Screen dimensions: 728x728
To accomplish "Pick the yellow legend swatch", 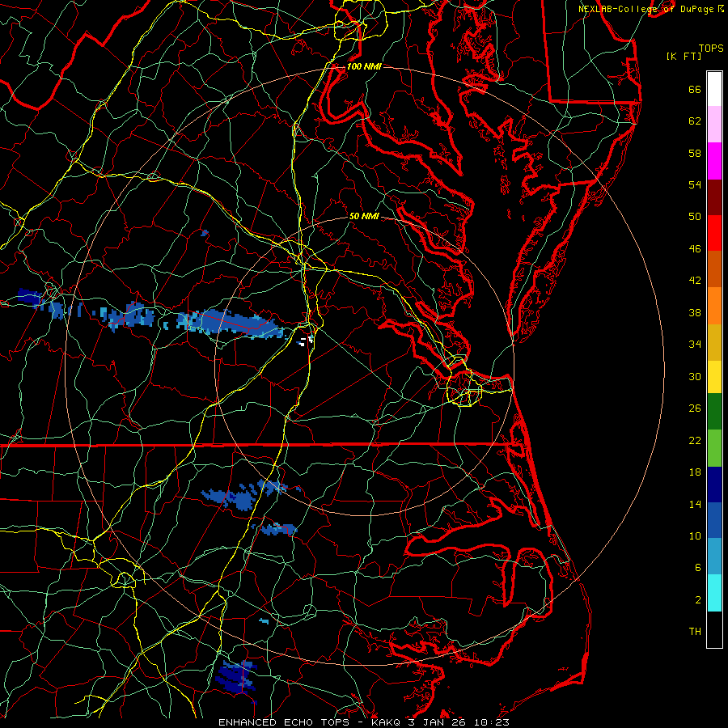I will pyautogui.click(x=714, y=377).
